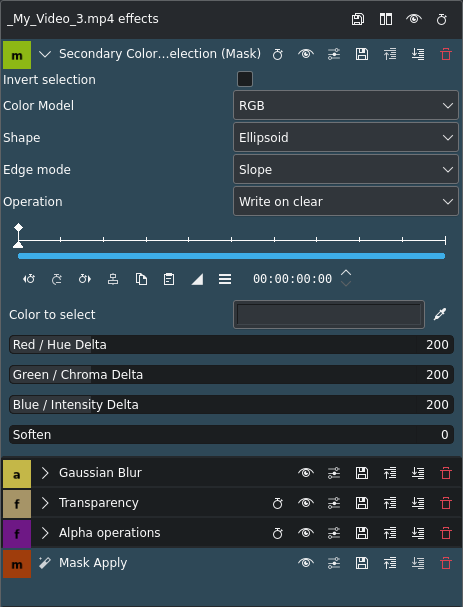Choose keyframe interpolation type triangle icon

coord(197,279)
